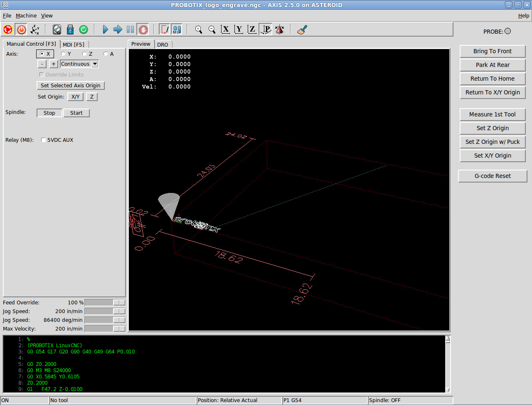This screenshot has height=405, width=532.
Task: Switch to the MDI [F5] tab
Action: pos(74,44)
